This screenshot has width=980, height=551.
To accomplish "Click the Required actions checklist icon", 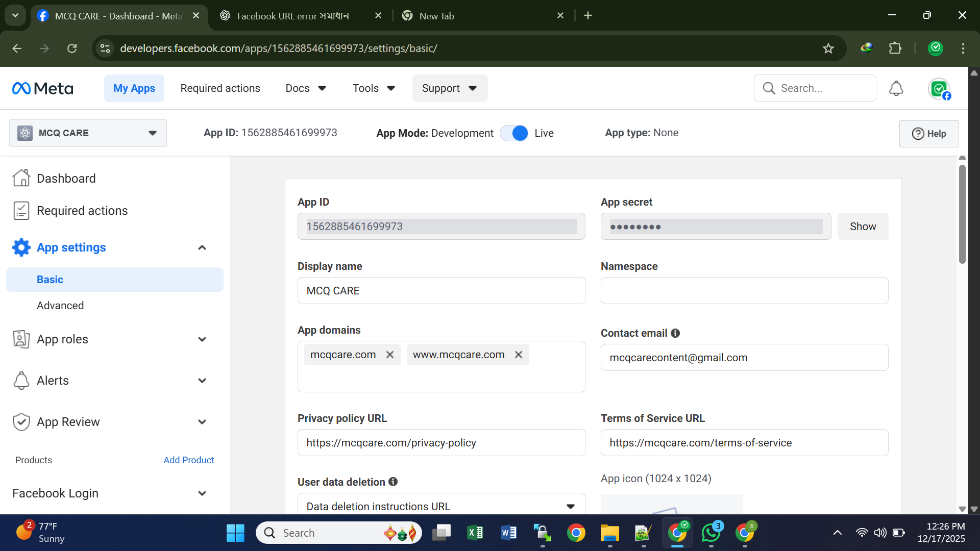I will [x=21, y=211].
